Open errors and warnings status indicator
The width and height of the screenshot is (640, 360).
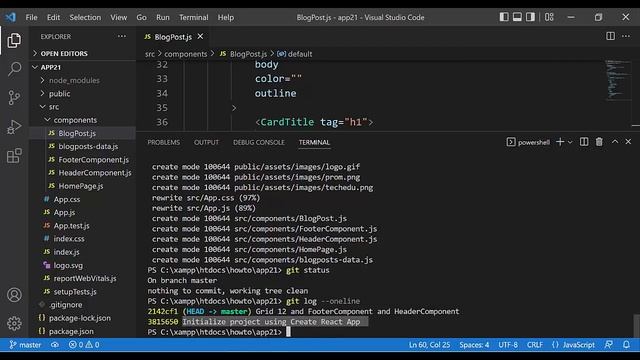[84, 345]
